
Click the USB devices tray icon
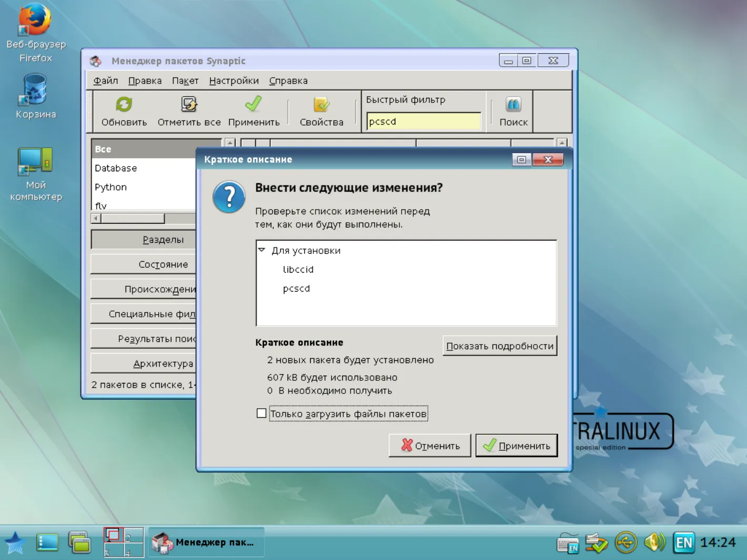point(626,543)
